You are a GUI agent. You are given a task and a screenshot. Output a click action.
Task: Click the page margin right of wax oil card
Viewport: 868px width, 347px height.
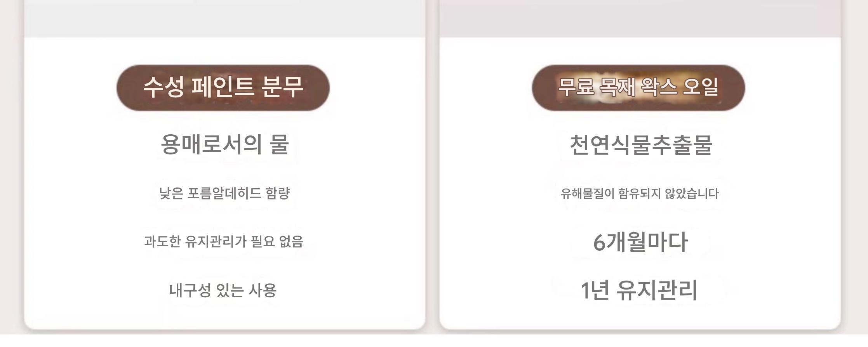coord(856,175)
